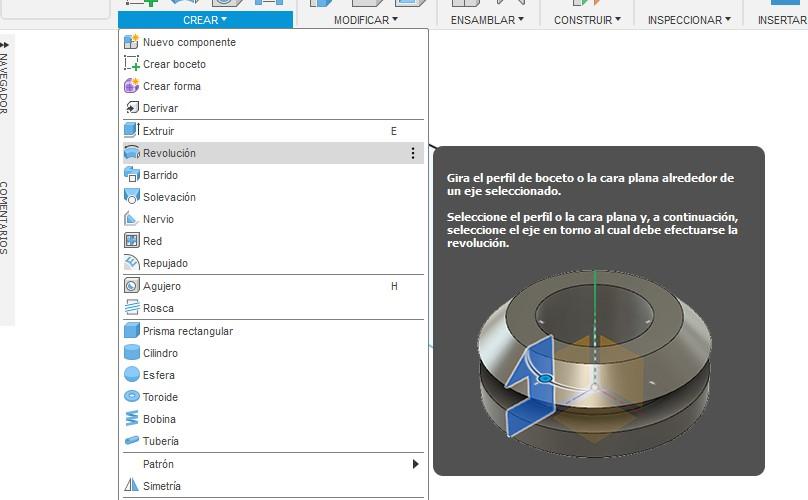The height and width of the screenshot is (500, 808).
Task: Click the Solevación label
Action: click(x=169, y=197)
